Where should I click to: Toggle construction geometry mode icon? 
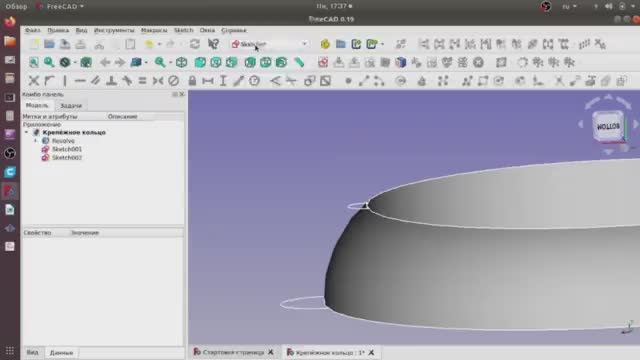click(x=621, y=80)
